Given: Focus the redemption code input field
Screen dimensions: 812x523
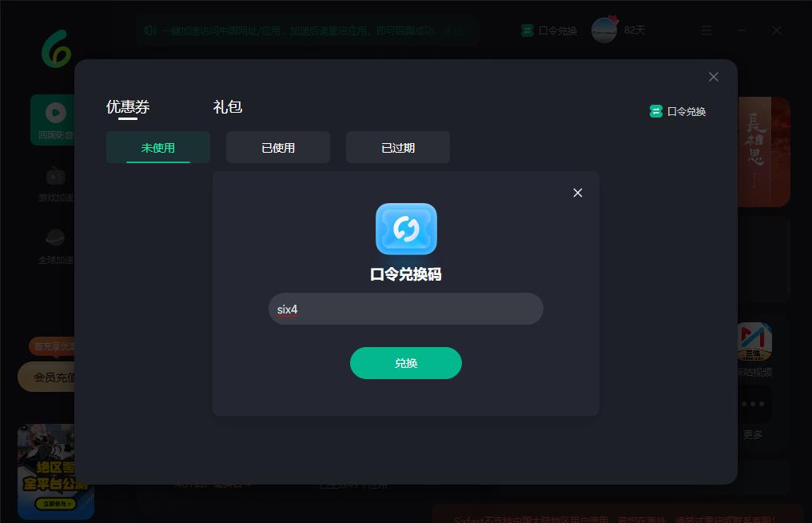Looking at the screenshot, I should [x=405, y=309].
